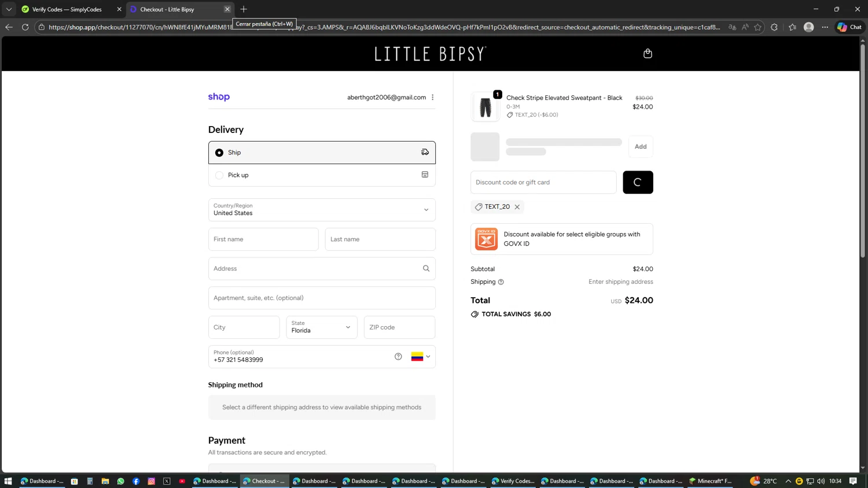Open browser profile avatar
Viewport: 868px width, 488px height.
pyautogui.click(x=809, y=27)
